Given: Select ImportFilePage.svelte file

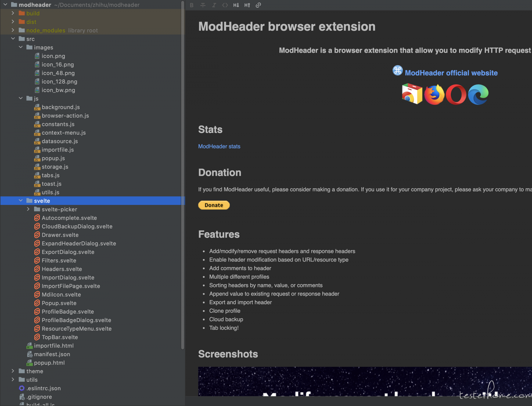Looking at the screenshot, I should tap(67, 286).
